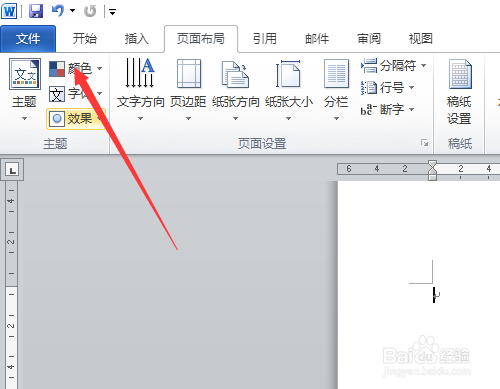
Task: Open the 断字 dropdown arrow
Action: [x=412, y=109]
